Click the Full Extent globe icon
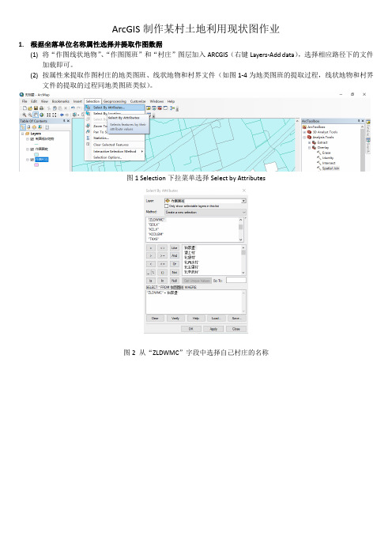The width and height of the screenshot is (392, 555). tap(41, 115)
